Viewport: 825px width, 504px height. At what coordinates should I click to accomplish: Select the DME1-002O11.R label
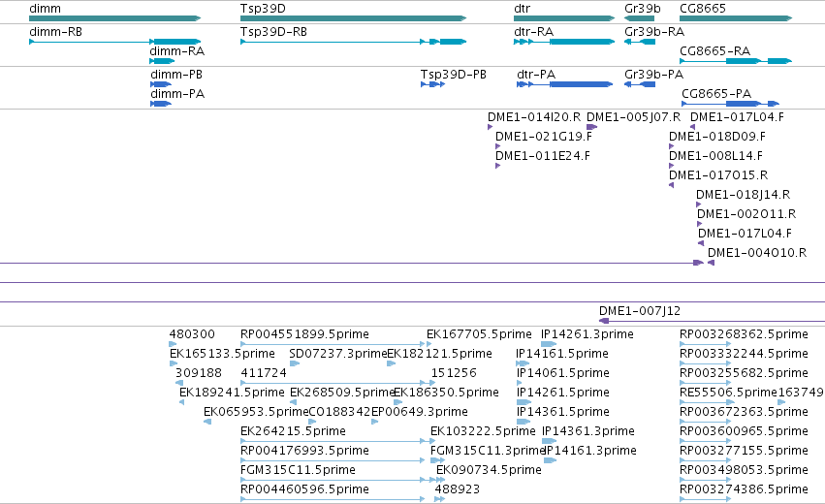coord(746,214)
